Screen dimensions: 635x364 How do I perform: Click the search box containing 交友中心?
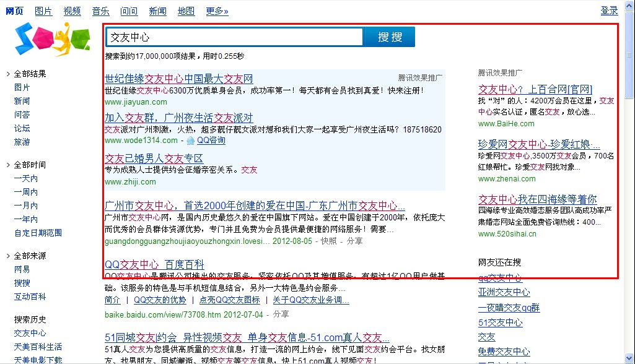click(234, 37)
